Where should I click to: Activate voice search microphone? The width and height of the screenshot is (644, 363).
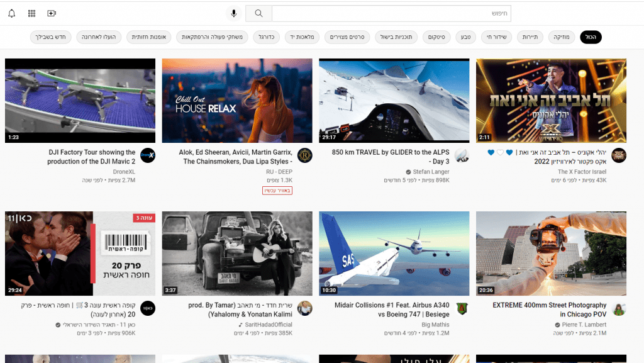point(234,13)
